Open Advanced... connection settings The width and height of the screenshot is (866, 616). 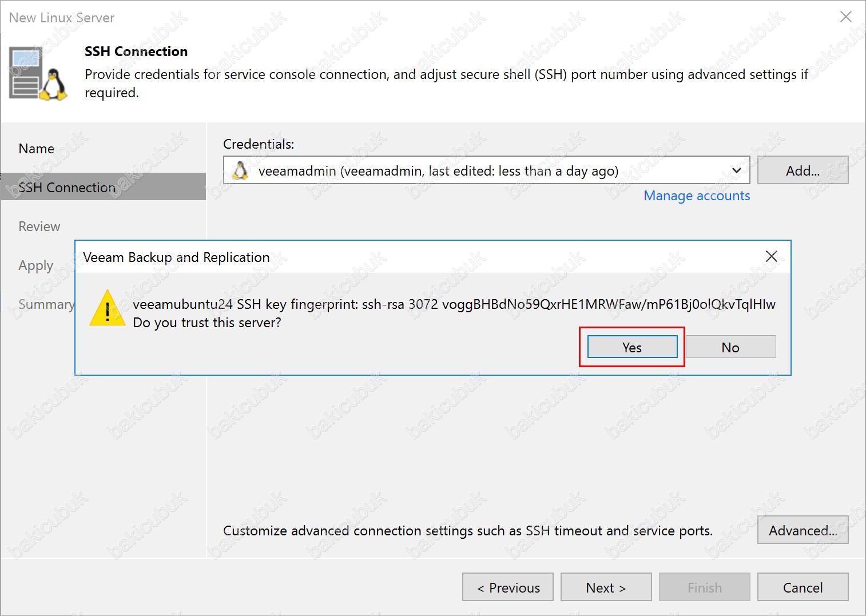coord(803,530)
